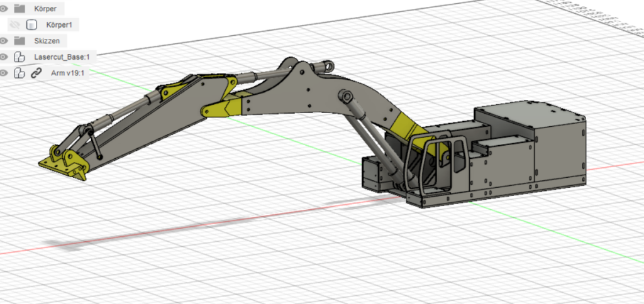Toggle visibility of the Skizzen folder

click(x=4, y=41)
